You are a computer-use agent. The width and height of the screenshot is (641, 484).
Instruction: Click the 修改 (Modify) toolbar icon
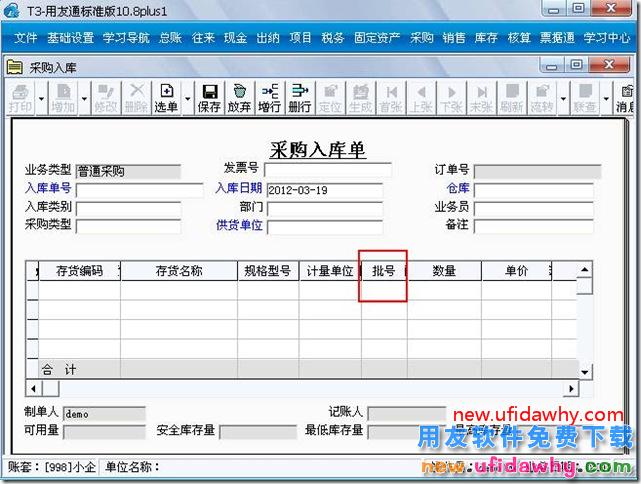(x=105, y=98)
